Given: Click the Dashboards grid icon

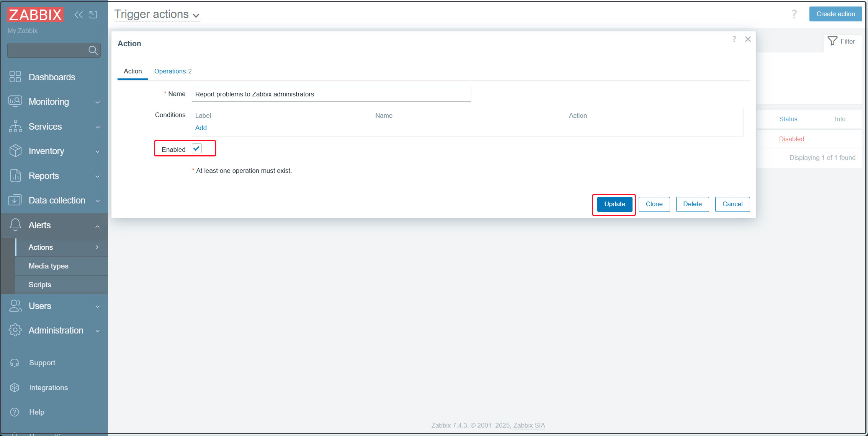Looking at the screenshot, I should 15,77.
